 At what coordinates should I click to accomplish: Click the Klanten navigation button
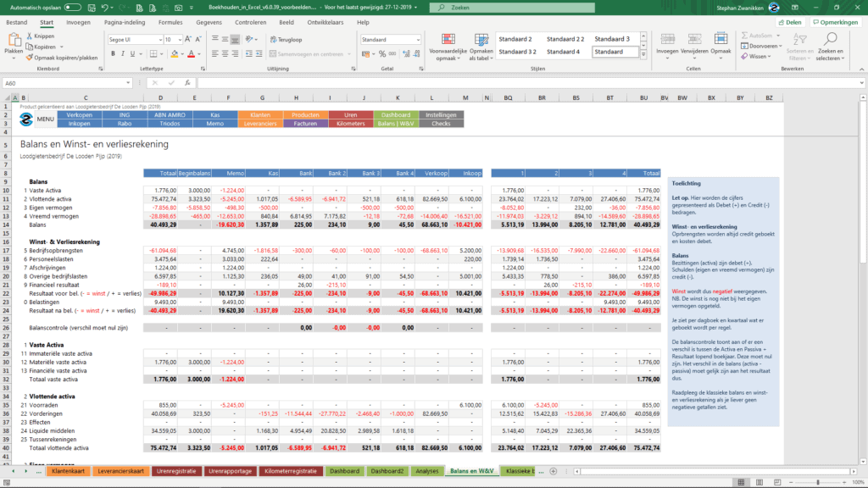click(263, 114)
